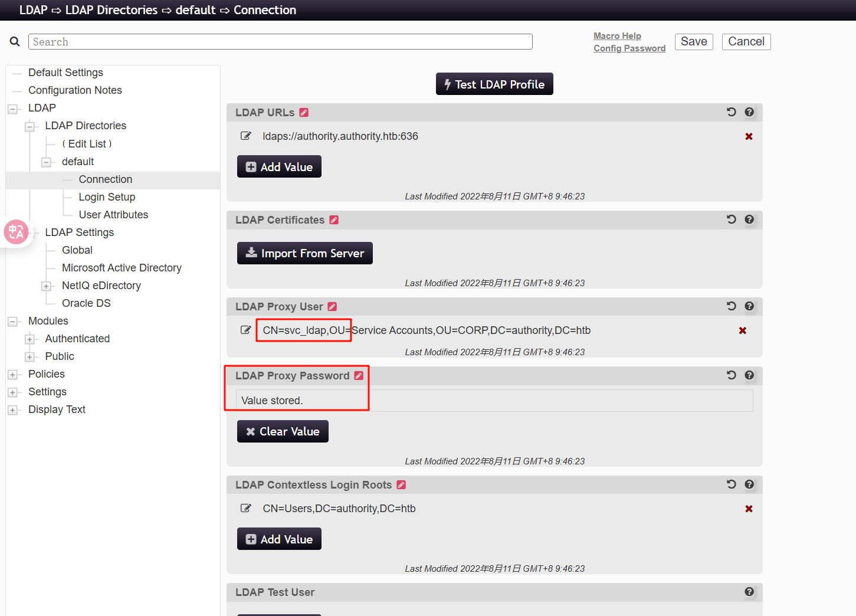
Task: Click the Test LDAP Profile button
Action: (494, 84)
